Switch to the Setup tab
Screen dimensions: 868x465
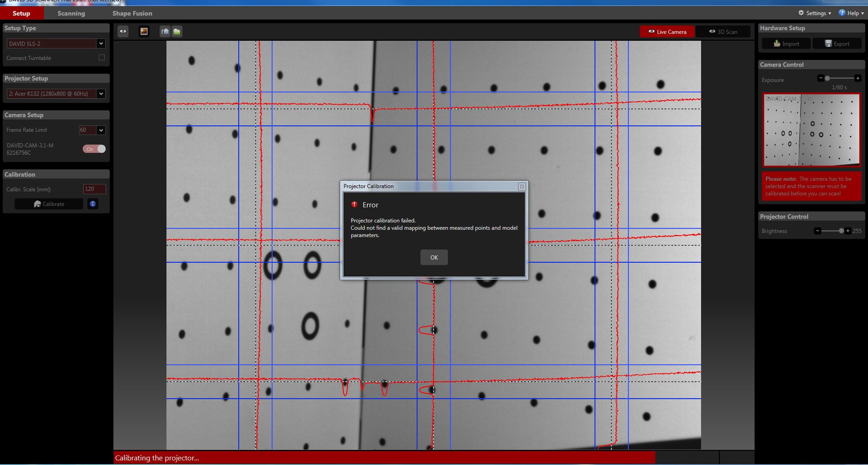point(21,13)
